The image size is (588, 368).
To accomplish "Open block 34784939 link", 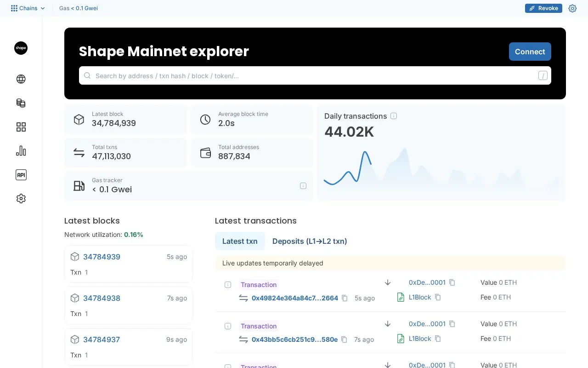I will click(x=102, y=257).
